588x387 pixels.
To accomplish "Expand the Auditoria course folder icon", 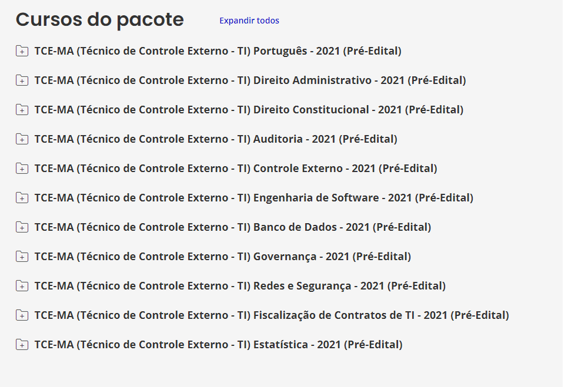I will pyautogui.click(x=22, y=139).
